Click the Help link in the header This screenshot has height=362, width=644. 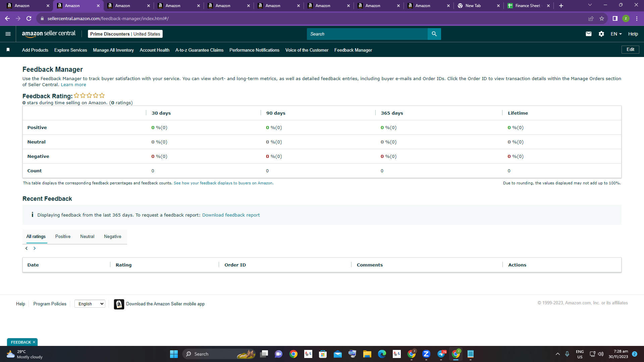pos(633,34)
